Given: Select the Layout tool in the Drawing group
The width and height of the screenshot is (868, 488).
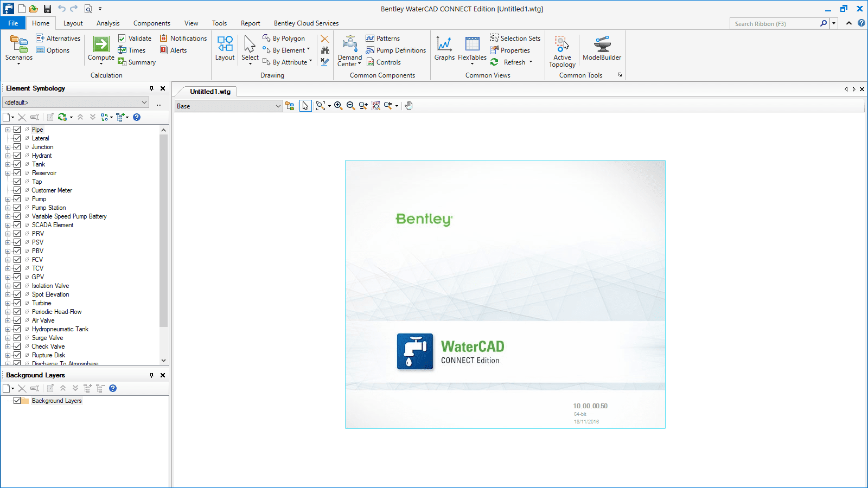Looking at the screenshot, I should (x=225, y=49).
